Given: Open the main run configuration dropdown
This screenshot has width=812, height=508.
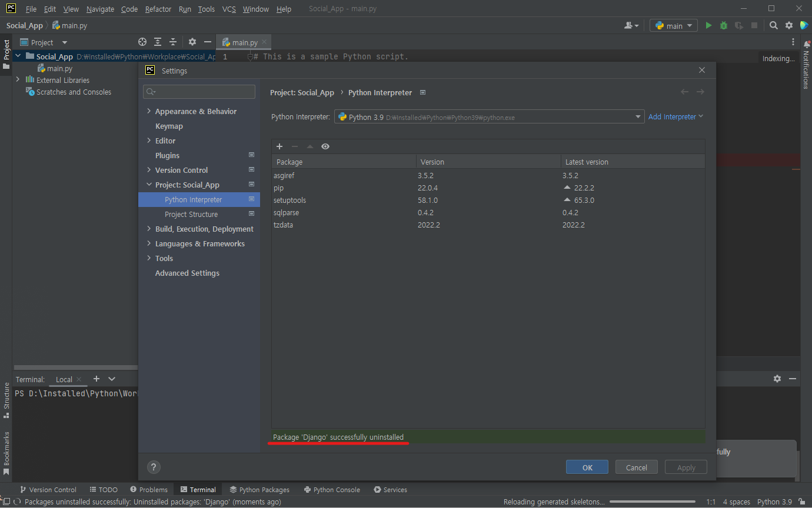Looking at the screenshot, I should click(674, 25).
